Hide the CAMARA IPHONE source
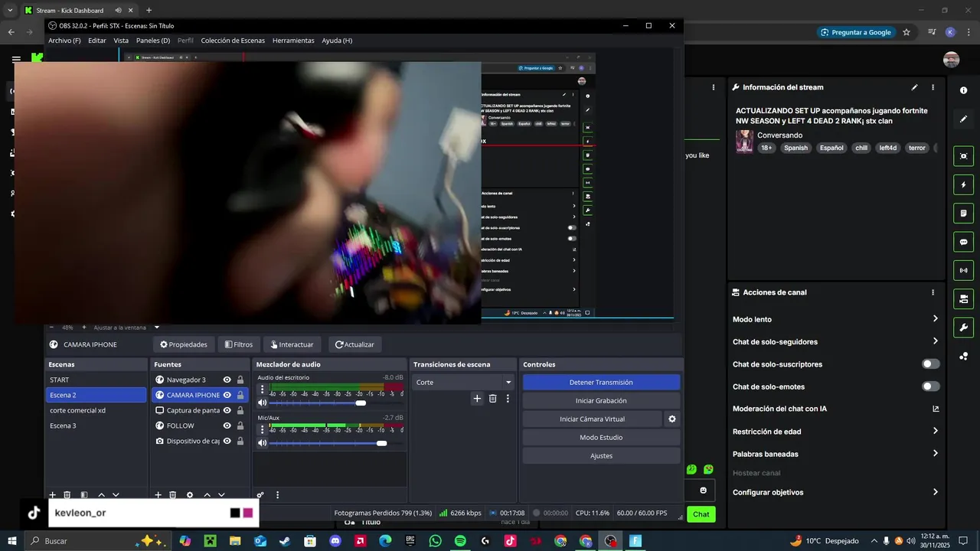980x551 pixels. click(227, 395)
